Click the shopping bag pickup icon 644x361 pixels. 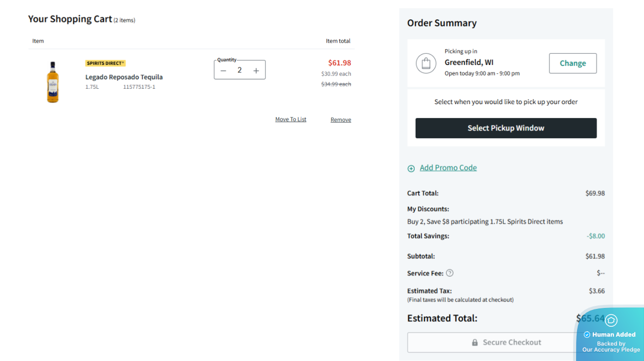(426, 63)
